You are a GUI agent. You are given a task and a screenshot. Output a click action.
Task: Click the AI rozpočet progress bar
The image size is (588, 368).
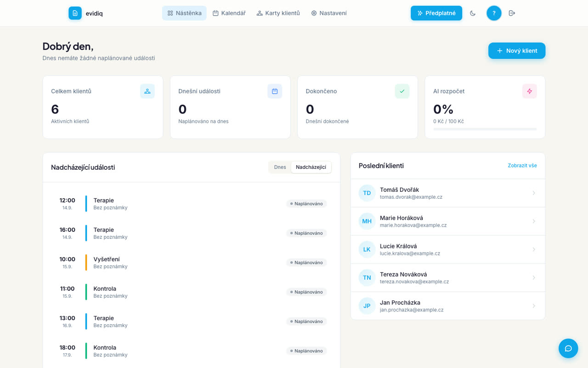click(485, 129)
